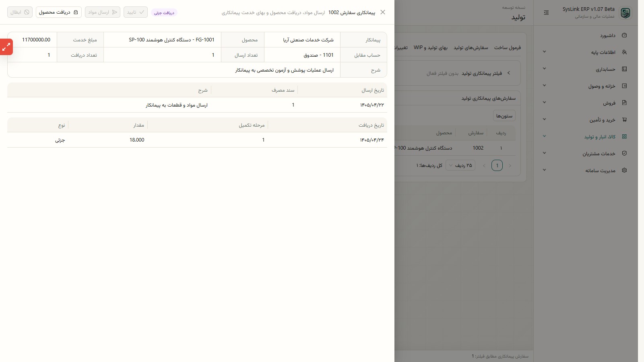This screenshot has width=644, height=362.
Task: Switch to the بهای تولید و WIP tab
Action: (431, 47)
